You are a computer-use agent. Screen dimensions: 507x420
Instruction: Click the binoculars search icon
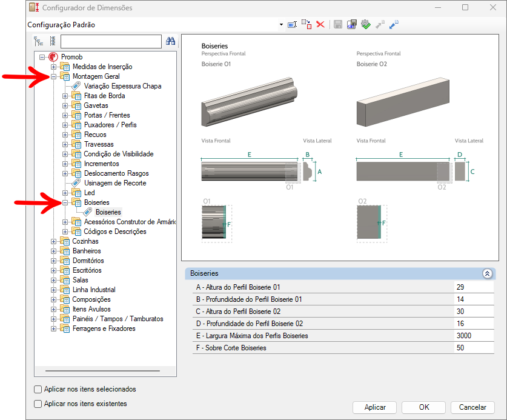point(170,41)
